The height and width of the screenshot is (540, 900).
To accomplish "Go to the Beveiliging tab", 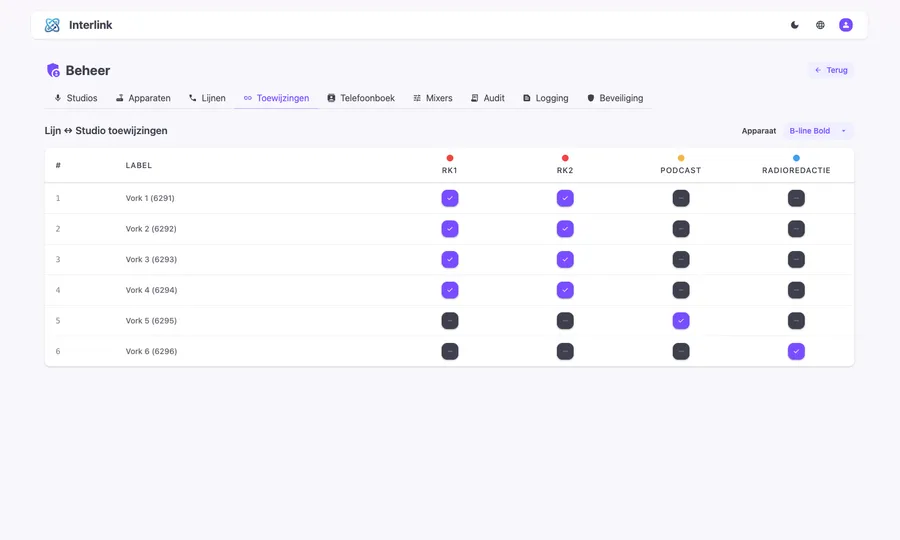I will click(615, 98).
